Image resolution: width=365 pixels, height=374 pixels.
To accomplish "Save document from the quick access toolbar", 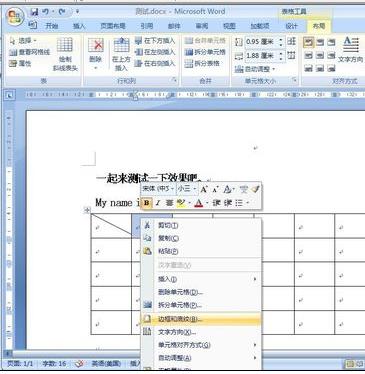I will [x=34, y=12].
